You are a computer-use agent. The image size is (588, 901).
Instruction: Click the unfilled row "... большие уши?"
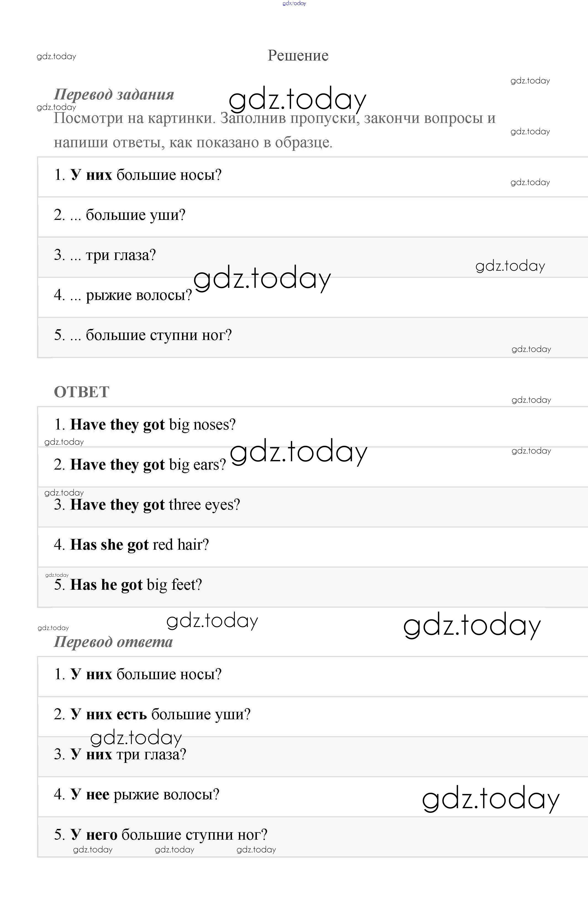[x=120, y=215]
